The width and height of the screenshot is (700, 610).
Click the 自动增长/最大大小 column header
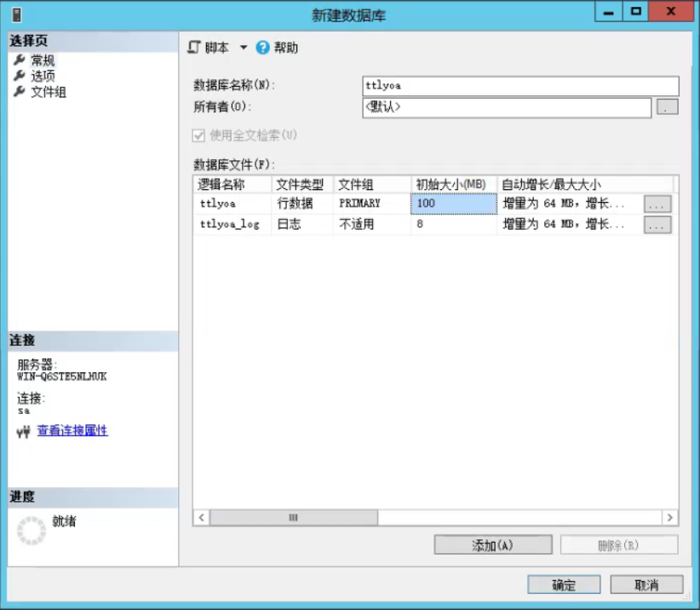point(585,184)
